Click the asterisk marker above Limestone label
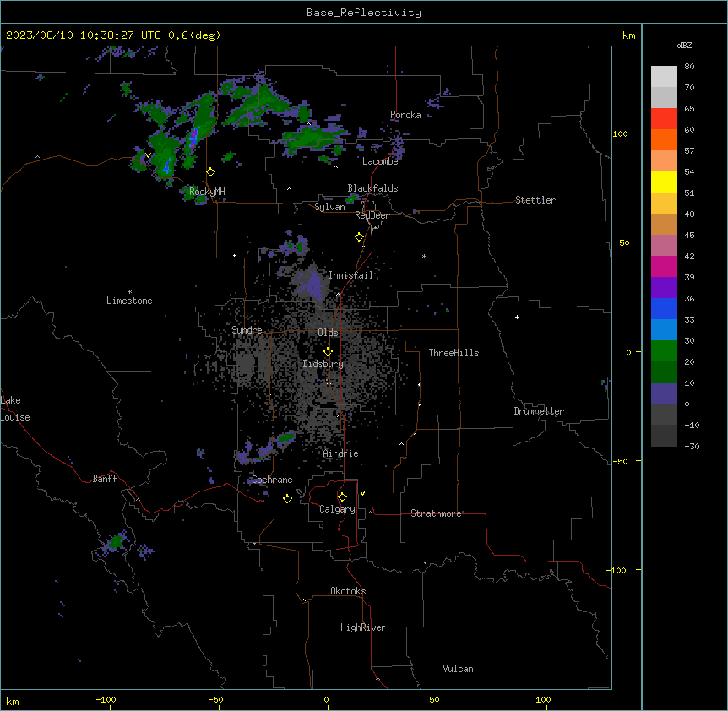This screenshot has height=711, width=728. click(x=129, y=291)
